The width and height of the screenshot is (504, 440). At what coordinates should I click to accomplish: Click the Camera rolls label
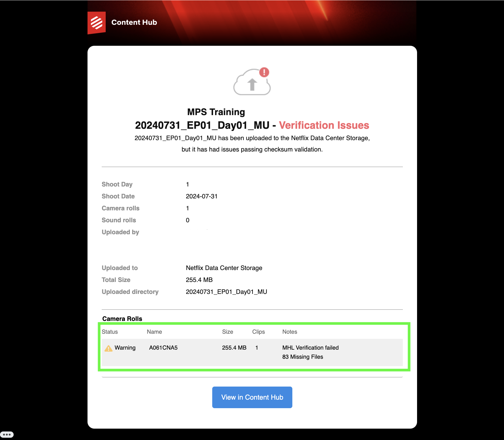coord(120,208)
